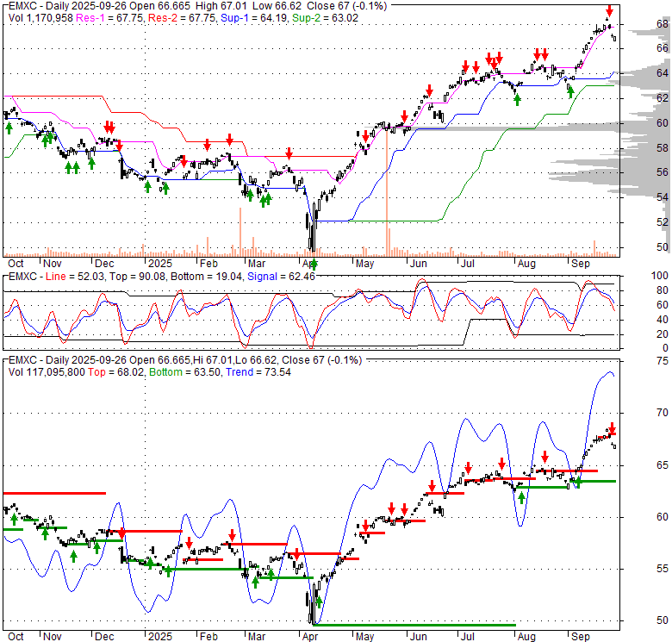The width and height of the screenshot is (672, 642).
Task: Click 'Sep' on the top chart time axis
Action: [x=581, y=264]
